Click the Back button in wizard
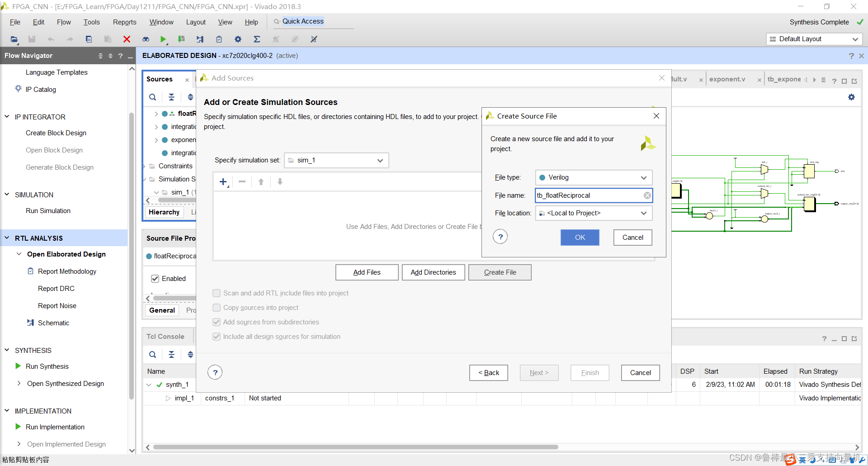The width and height of the screenshot is (868, 466). 489,373
